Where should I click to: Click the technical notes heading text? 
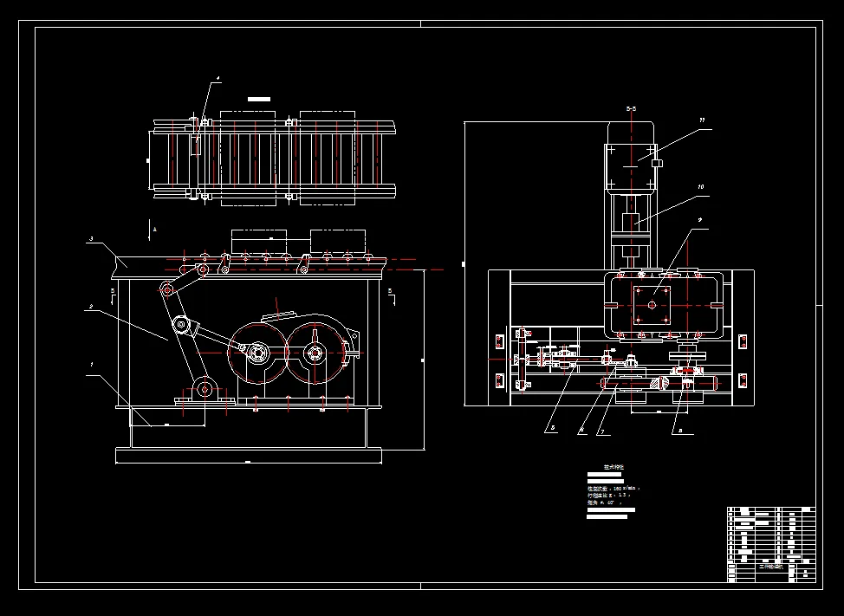tap(614, 467)
